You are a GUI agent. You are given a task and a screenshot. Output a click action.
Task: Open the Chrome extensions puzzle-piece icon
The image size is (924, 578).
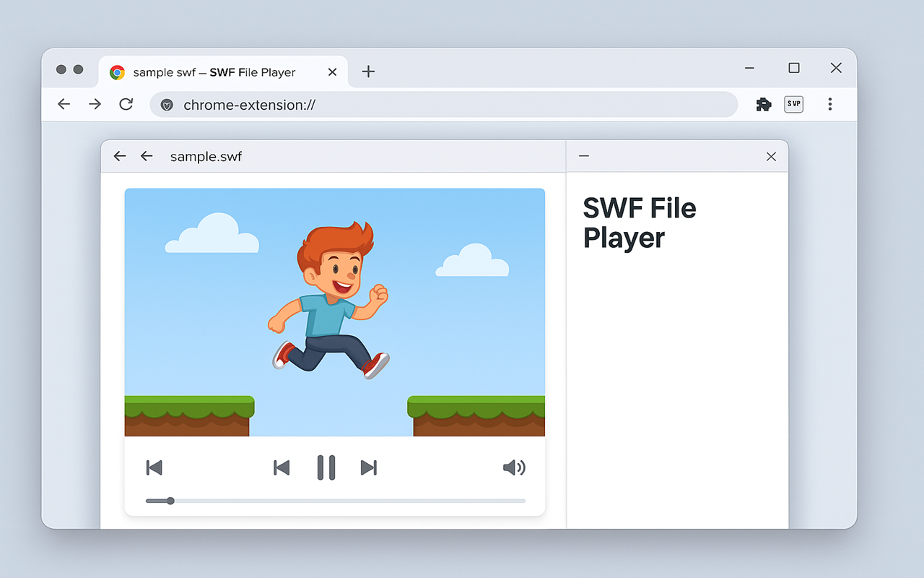pyautogui.click(x=763, y=104)
